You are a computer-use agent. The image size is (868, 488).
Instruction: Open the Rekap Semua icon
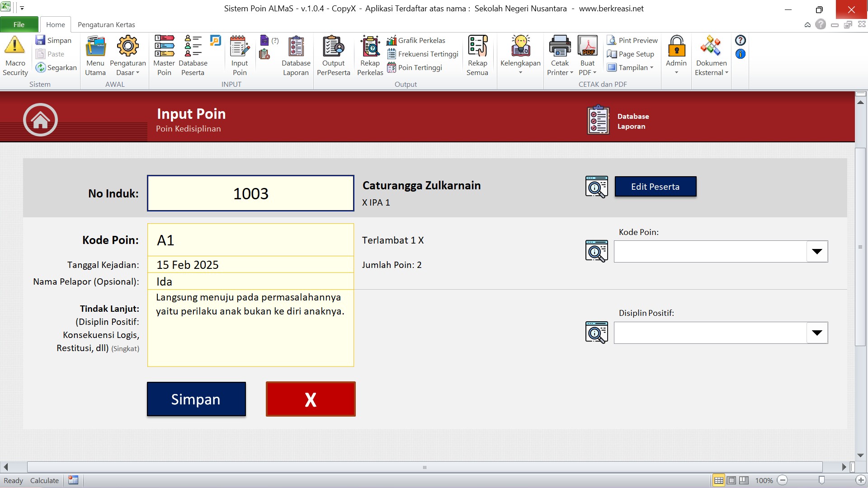[477, 46]
